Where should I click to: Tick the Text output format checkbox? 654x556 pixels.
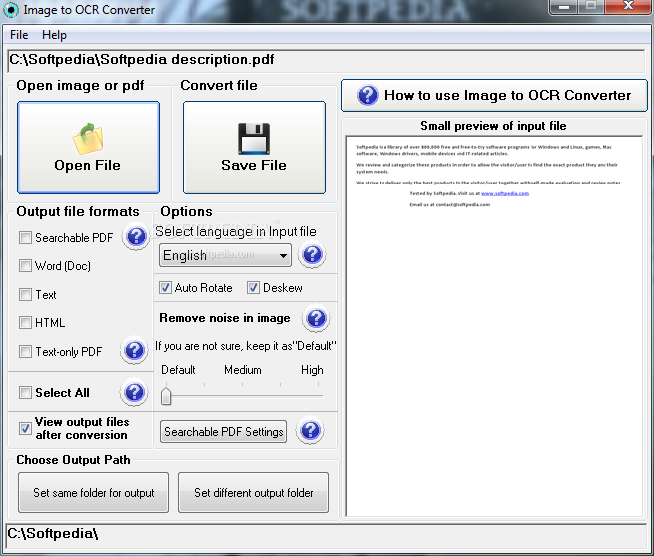pos(25,294)
